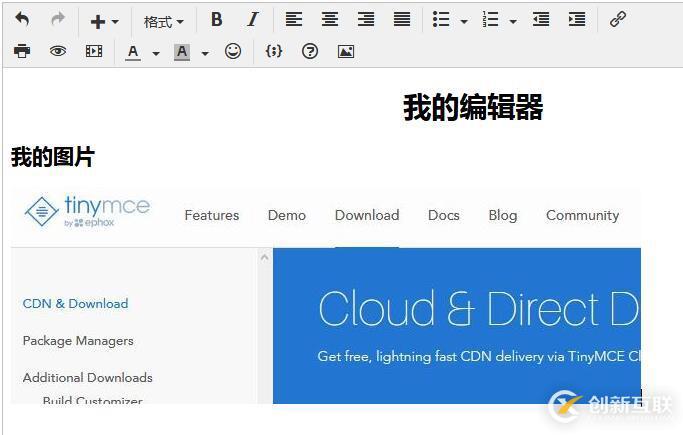The image size is (683, 435).
Task: Decrease paragraph indent
Action: 541,20
